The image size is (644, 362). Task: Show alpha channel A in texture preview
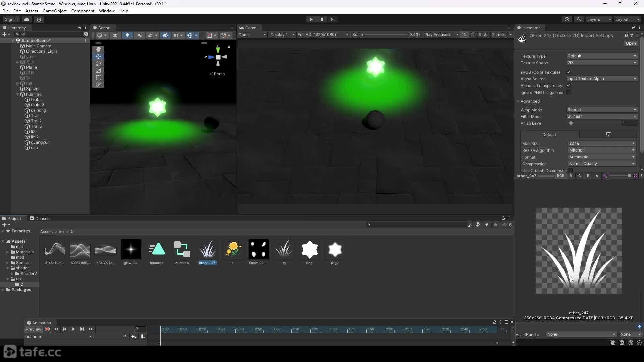pyautogui.click(x=597, y=176)
